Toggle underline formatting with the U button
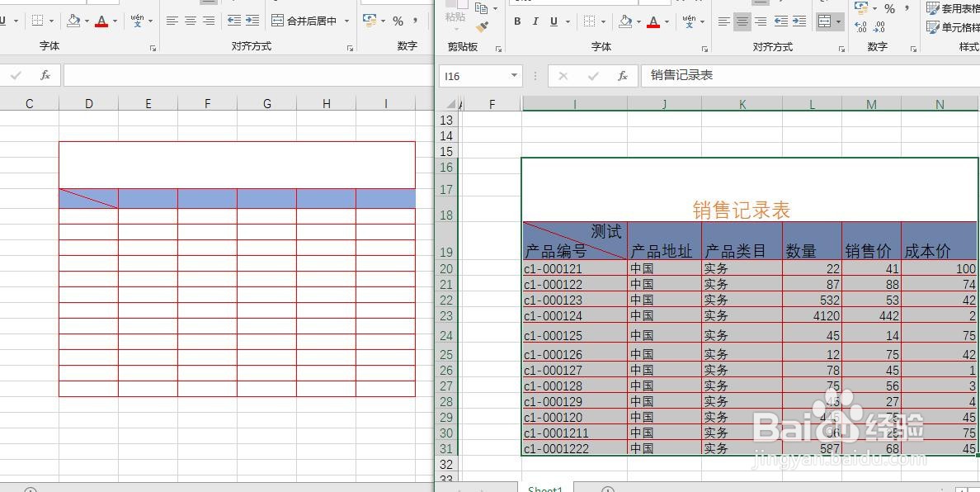This screenshot has height=492, width=980. pyautogui.click(x=554, y=21)
